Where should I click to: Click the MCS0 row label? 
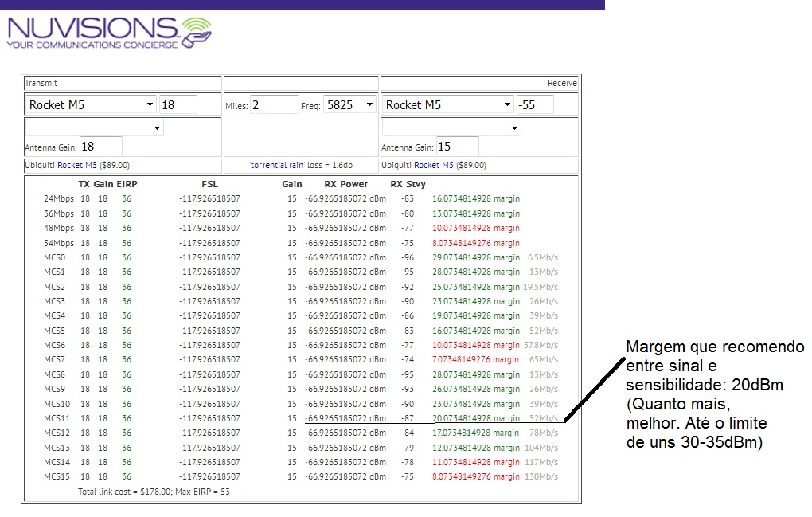55,257
